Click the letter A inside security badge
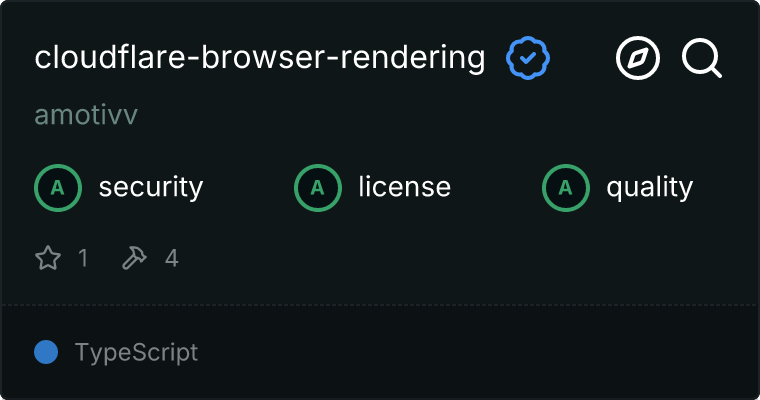760x400 pixels. (x=58, y=188)
